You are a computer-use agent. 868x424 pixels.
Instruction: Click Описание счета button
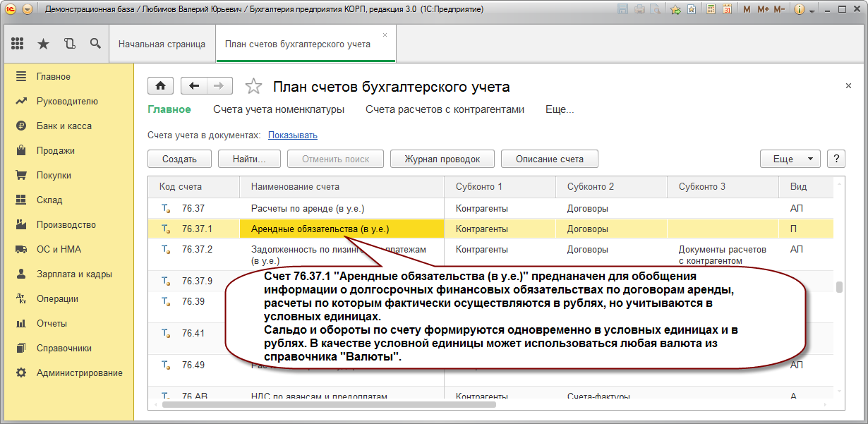(x=550, y=159)
